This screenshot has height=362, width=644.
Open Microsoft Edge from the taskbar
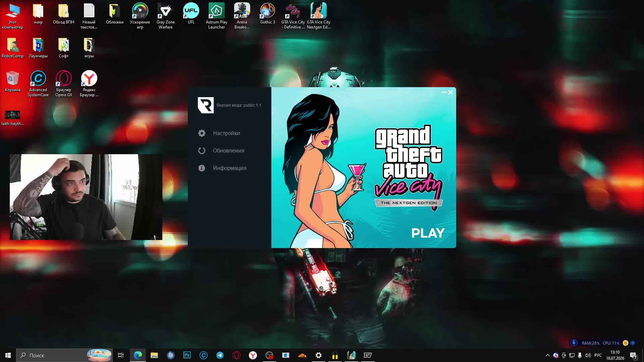pyautogui.click(x=138, y=355)
